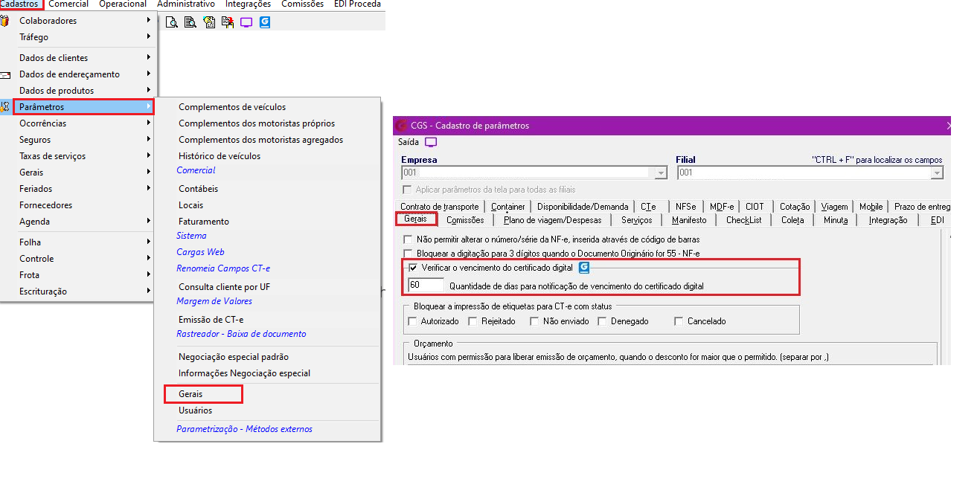Viewport: 980px width, 493px height.
Task: Check the Autorizado status checkbox
Action: pyautogui.click(x=413, y=321)
